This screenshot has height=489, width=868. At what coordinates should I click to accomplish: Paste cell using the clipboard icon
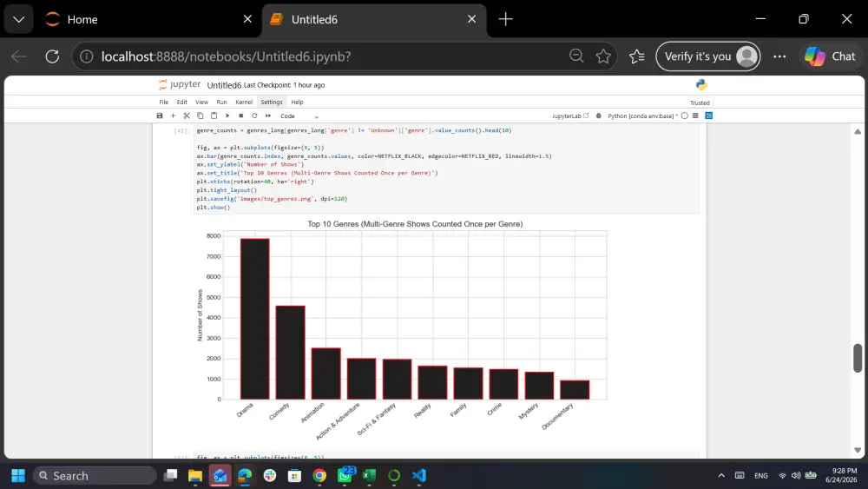[214, 116]
